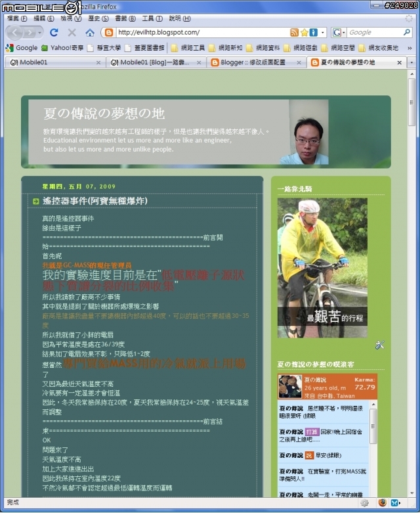Screen dimensions: 420x513
Task: Open the 說明 (H) menu
Action: [x=180, y=18]
